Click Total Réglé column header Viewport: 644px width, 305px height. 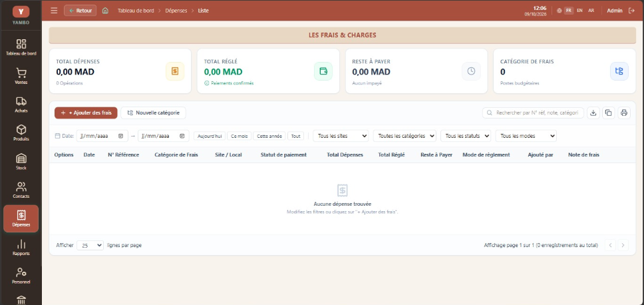(x=391, y=155)
